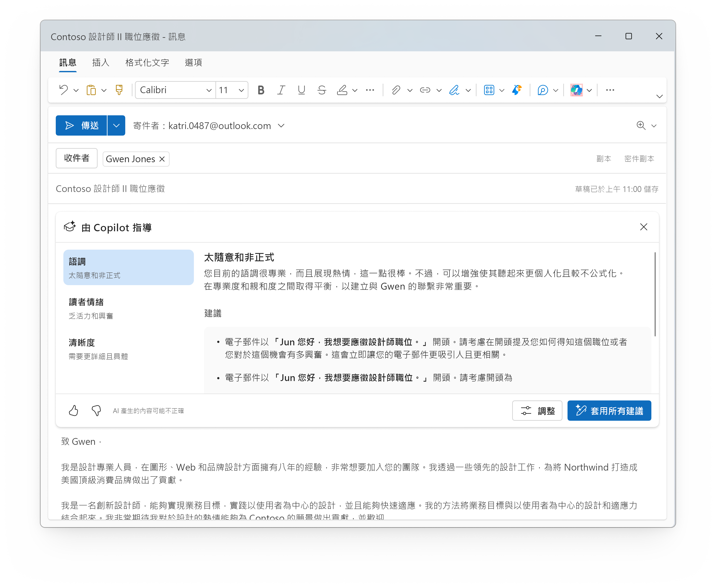Screen dimensions: 716x588
Task: Click the Undo icon
Action: tap(63, 90)
